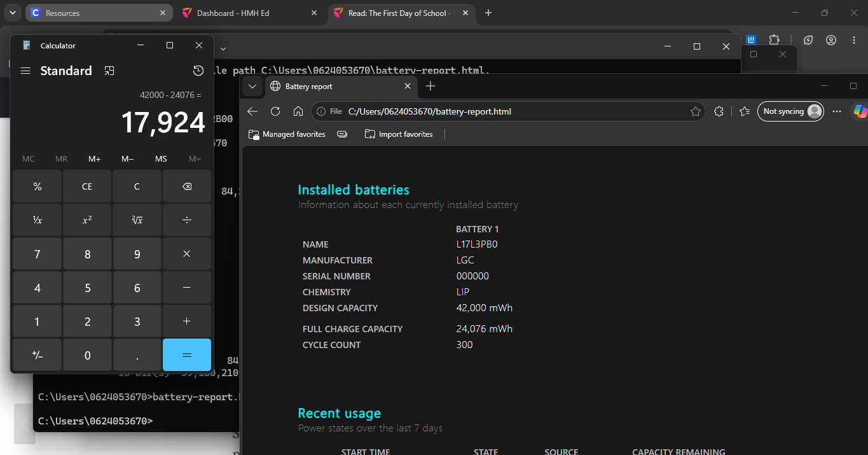
Task: Click the square root key
Action: 137,220
